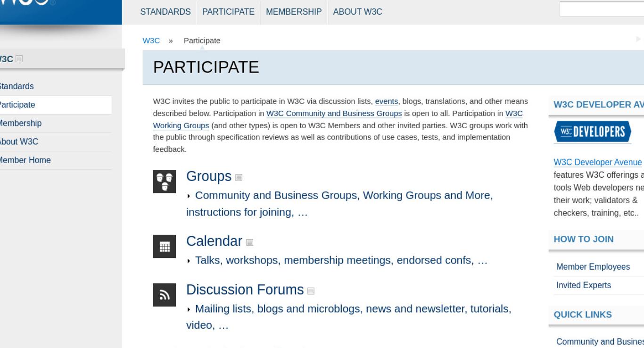Image resolution: width=644 pixels, height=348 pixels.
Task: Click the search input field in header
Action: 602,9
